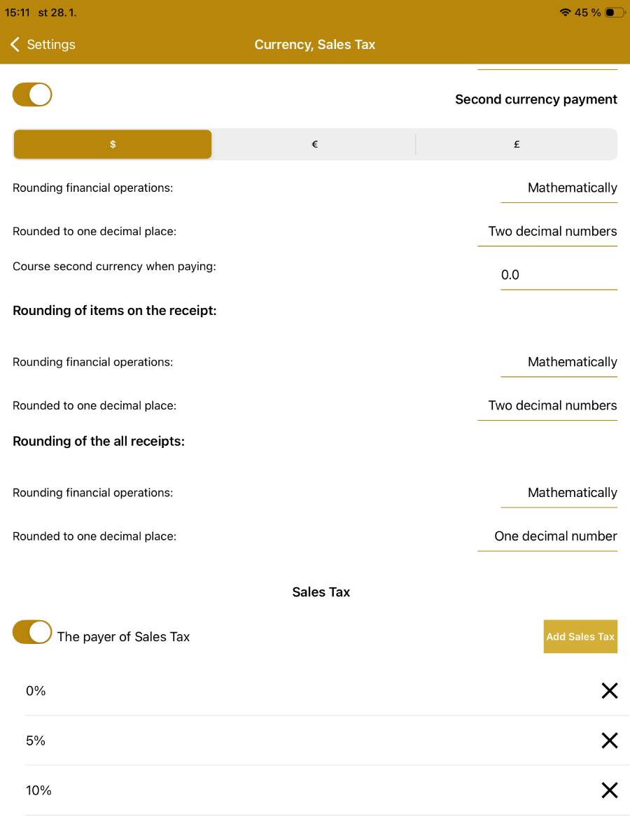Delete the 5% sales tax rate

609,741
